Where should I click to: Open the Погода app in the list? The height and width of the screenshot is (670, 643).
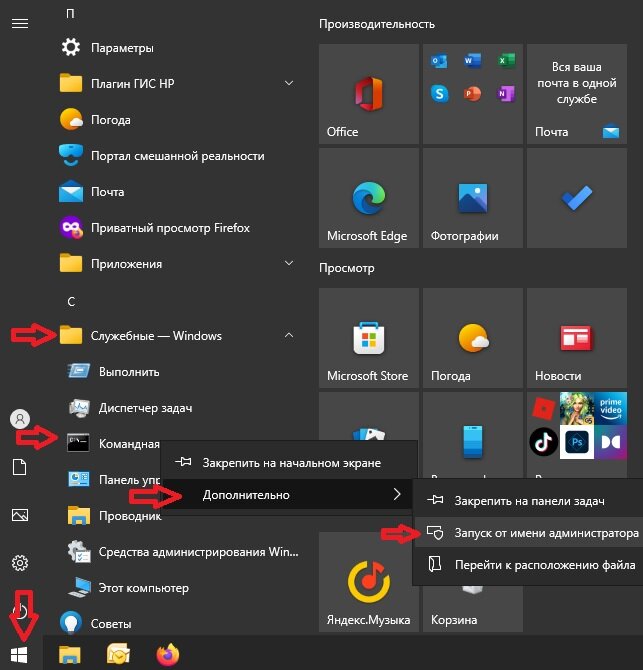pyautogui.click(x=177, y=120)
